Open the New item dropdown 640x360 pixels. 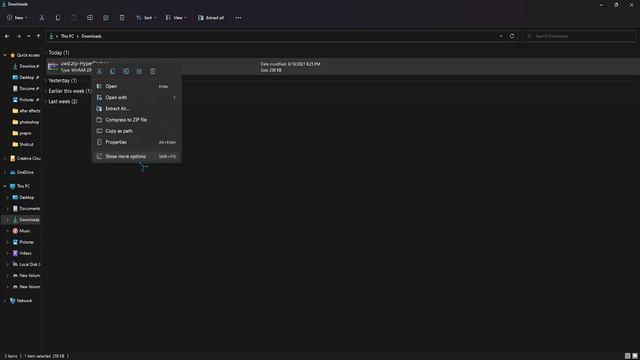(x=17, y=18)
